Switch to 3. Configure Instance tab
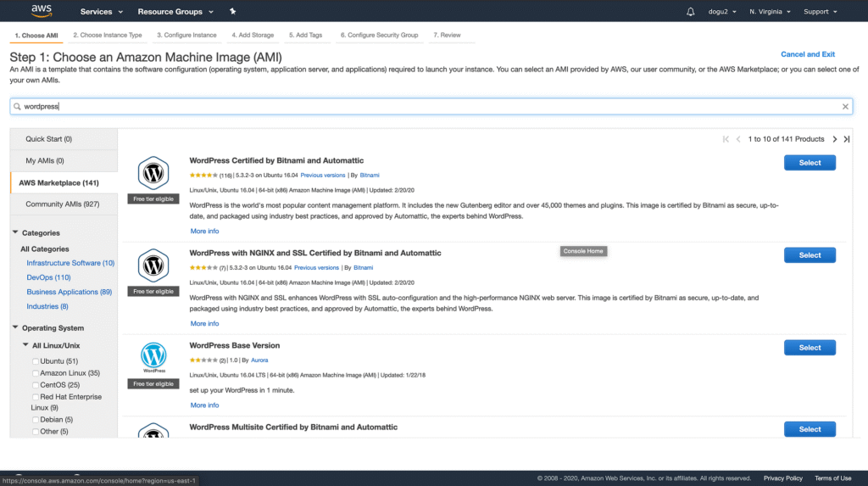The width and height of the screenshot is (868, 486). point(186,35)
